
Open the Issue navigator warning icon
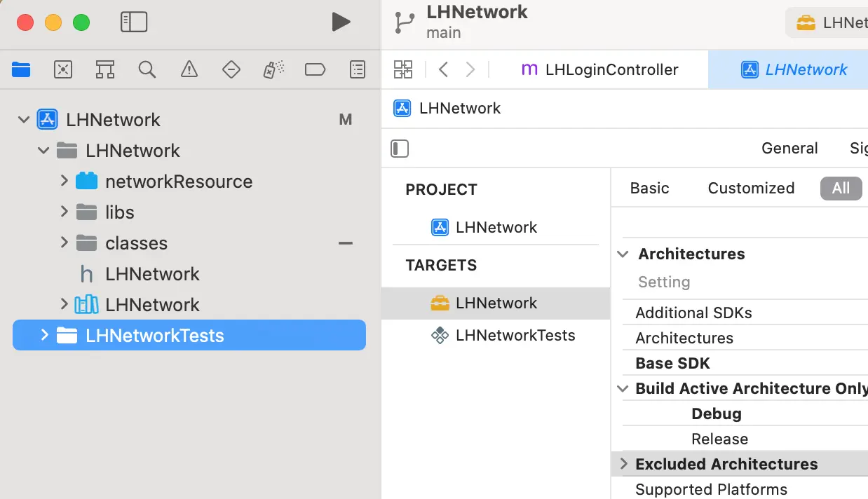189,69
